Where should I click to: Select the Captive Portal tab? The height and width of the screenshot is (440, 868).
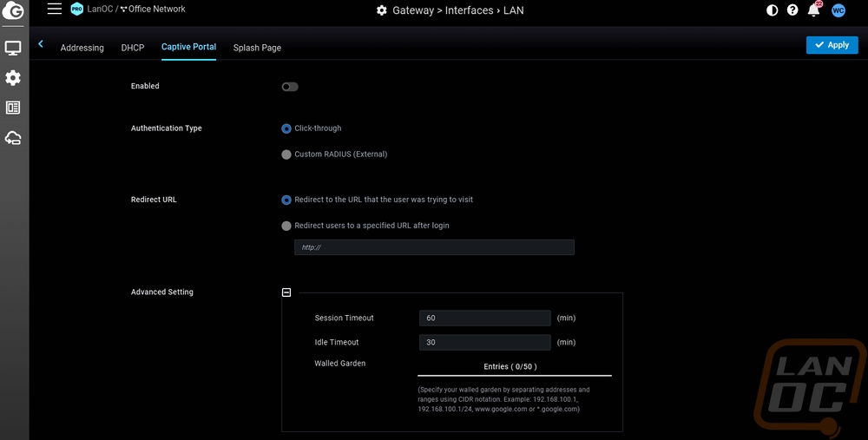(x=188, y=47)
